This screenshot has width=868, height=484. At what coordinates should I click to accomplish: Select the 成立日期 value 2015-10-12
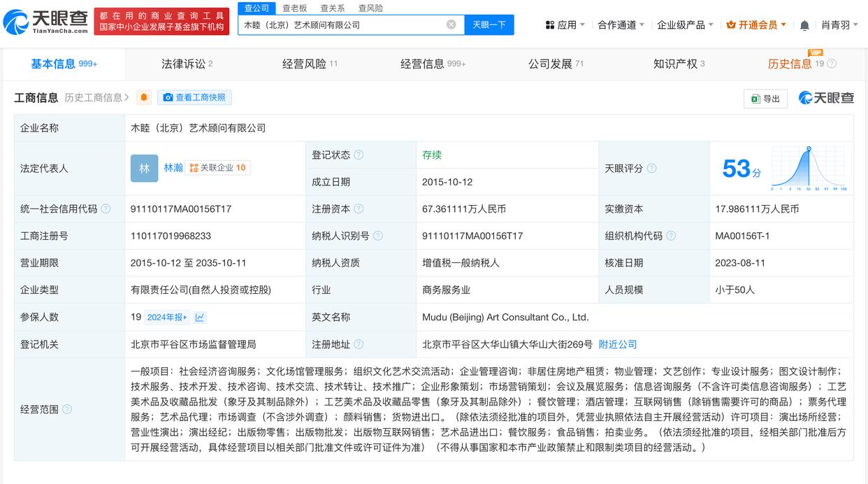[x=447, y=182]
